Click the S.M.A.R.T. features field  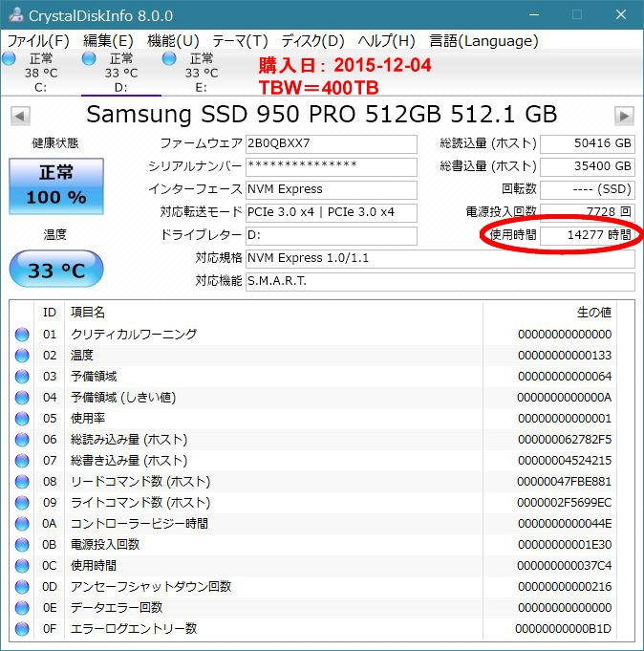(440, 281)
